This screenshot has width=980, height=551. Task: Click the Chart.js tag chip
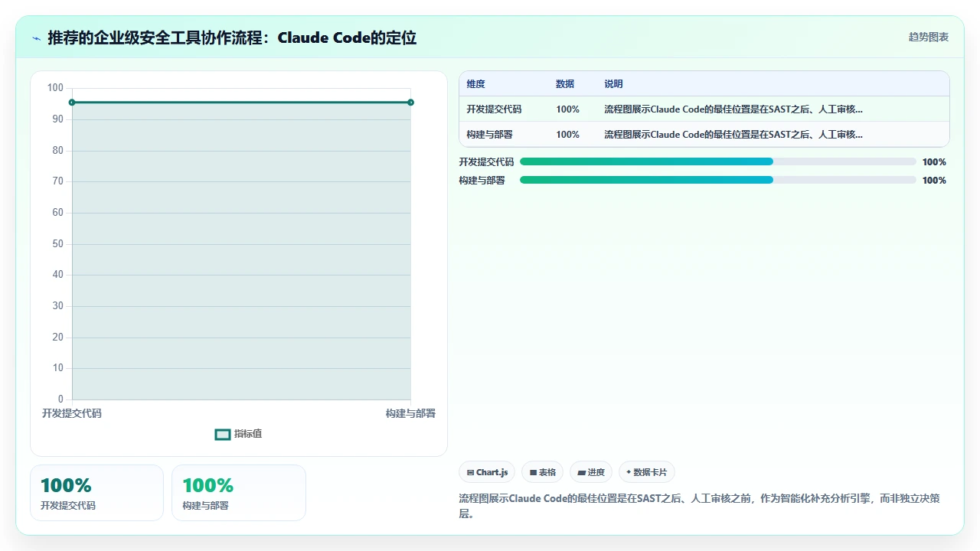[x=487, y=472]
